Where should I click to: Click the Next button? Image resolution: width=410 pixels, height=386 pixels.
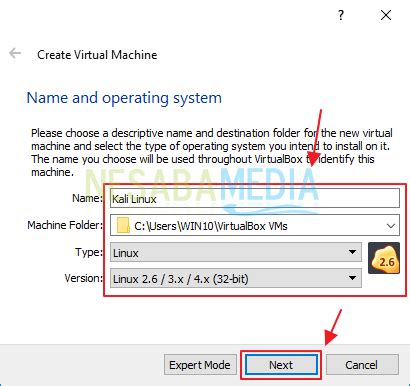coord(281,365)
